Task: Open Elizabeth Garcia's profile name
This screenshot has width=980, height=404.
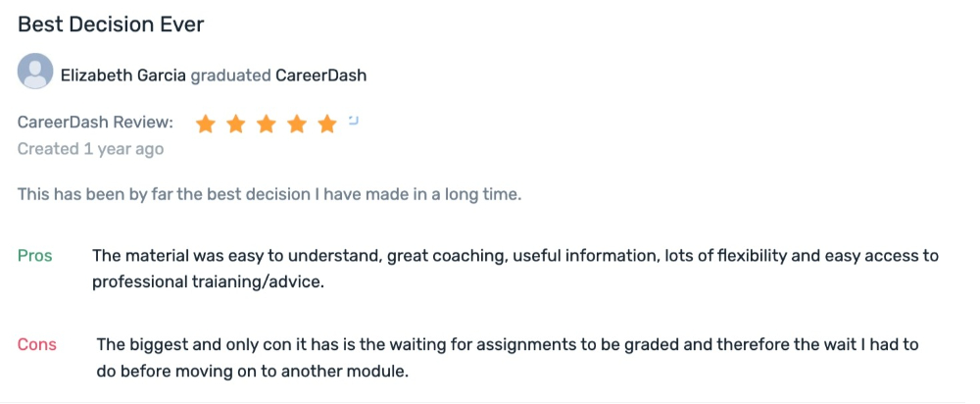Action: (x=123, y=76)
